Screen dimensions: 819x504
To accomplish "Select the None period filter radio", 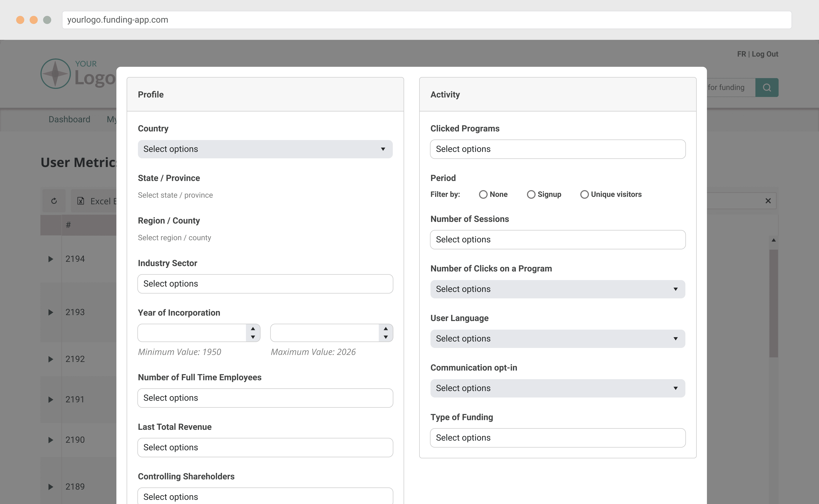I will click(x=483, y=194).
